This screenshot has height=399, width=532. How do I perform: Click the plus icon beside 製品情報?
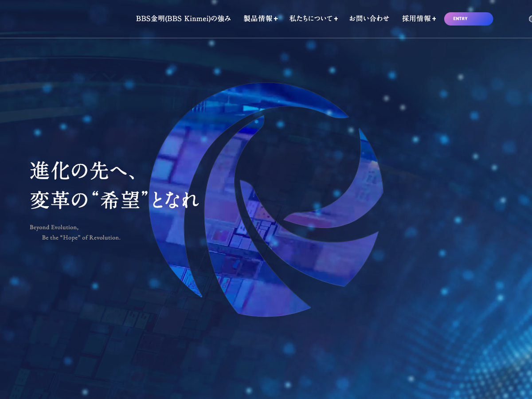tap(276, 19)
